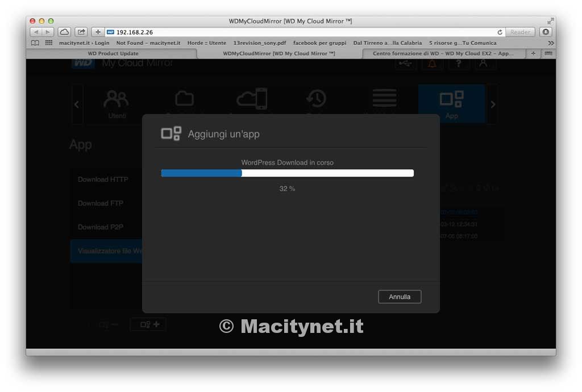Click the WordPress Download in corso label
The height and width of the screenshot is (392, 582).
coord(287,162)
